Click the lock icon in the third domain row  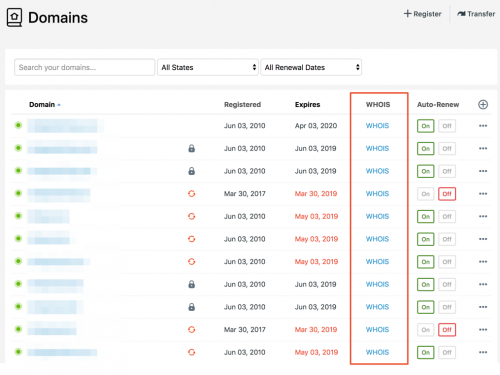click(x=191, y=171)
